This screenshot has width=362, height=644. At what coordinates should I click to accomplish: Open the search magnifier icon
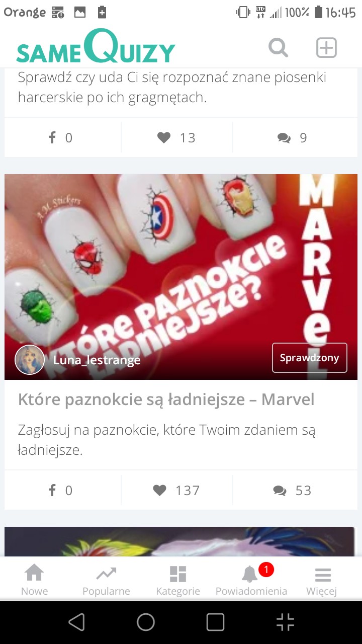coord(278,48)
